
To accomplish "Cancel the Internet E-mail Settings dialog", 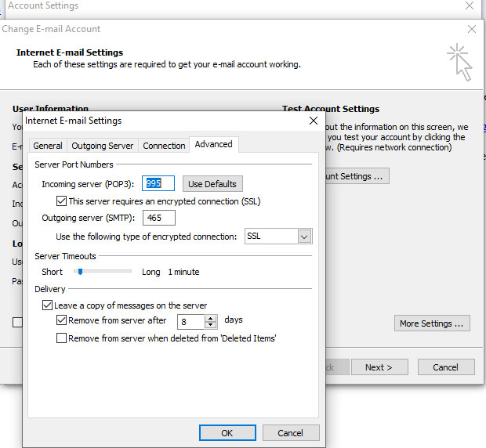I will (x=289, y=432).
